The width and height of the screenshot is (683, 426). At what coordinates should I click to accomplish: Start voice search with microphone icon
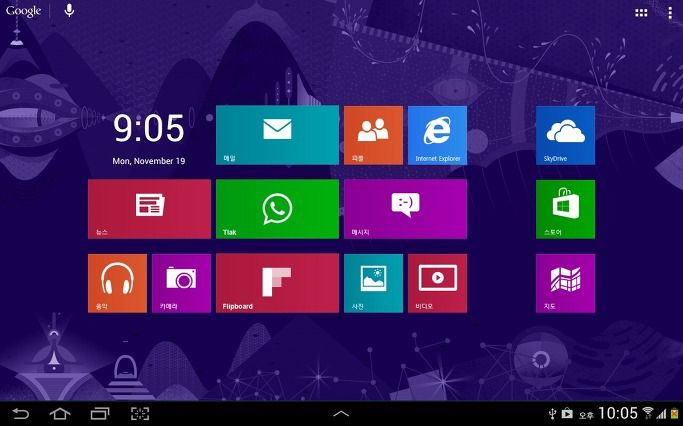click(x=69, y=10)
